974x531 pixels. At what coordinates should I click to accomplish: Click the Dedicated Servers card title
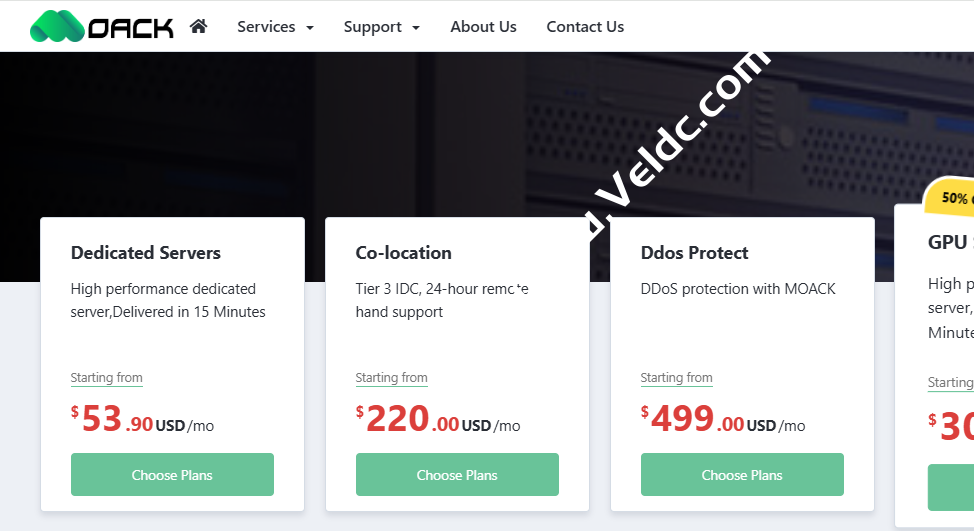146,253
